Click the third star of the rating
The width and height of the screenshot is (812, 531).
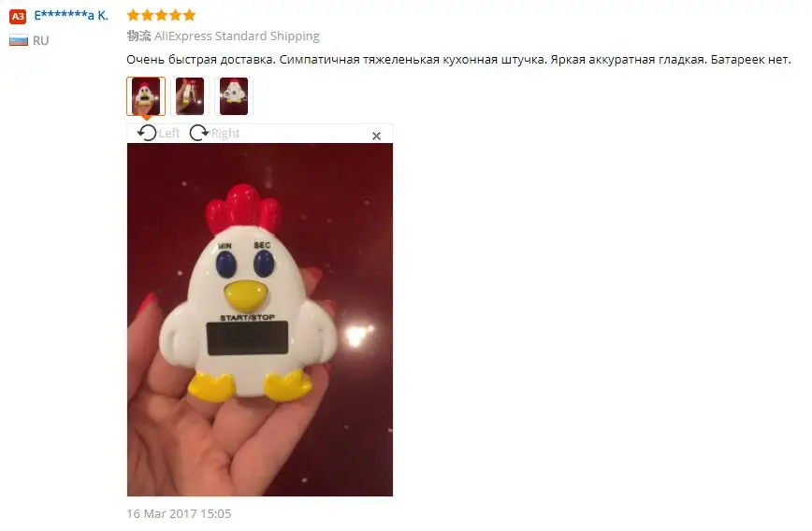tap(162, 15)
